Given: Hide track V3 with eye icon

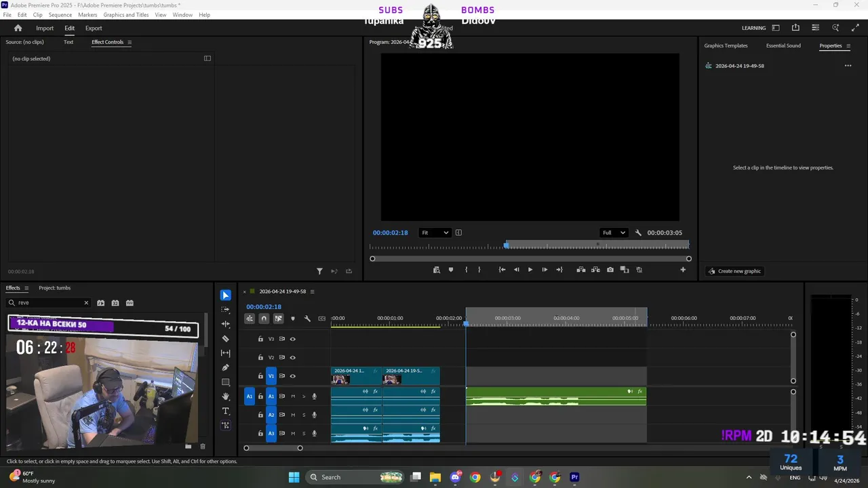Looking at the screenshot, I should click(293, 339).
